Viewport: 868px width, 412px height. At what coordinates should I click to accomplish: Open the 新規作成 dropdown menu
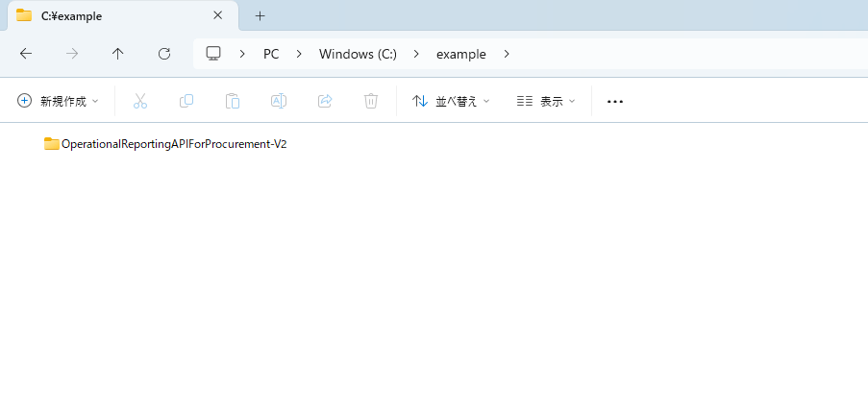[x=58, y=101]
